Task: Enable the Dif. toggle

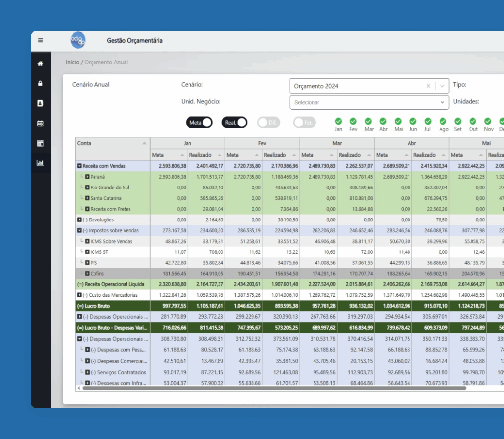Action: tap(269, 123)
